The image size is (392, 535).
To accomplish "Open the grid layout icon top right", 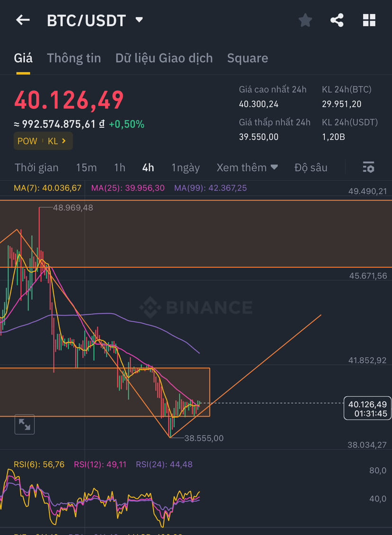I will click(x=370, y=20).
